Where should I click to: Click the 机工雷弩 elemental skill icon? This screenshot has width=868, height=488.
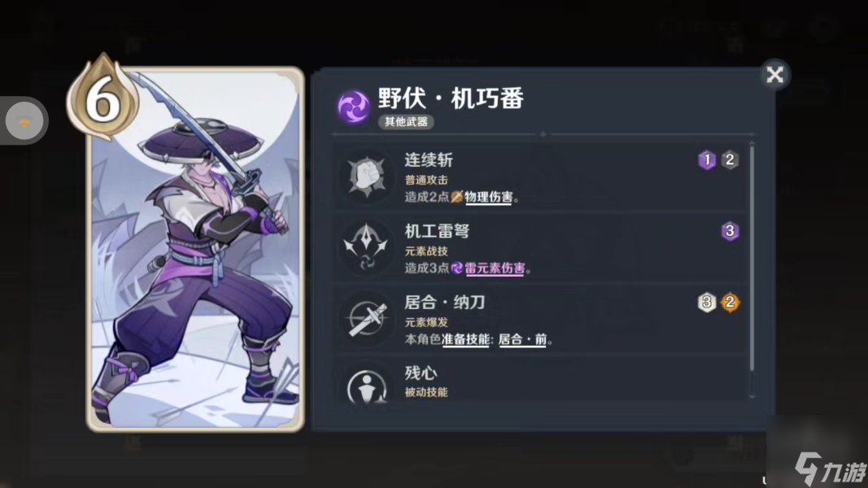[x=366, y=247]
